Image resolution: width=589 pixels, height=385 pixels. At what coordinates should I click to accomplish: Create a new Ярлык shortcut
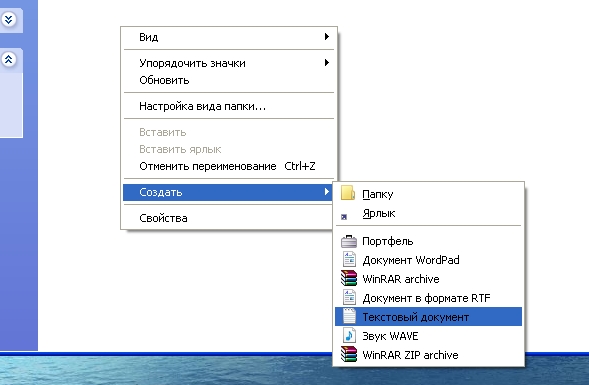coord(428,213)
